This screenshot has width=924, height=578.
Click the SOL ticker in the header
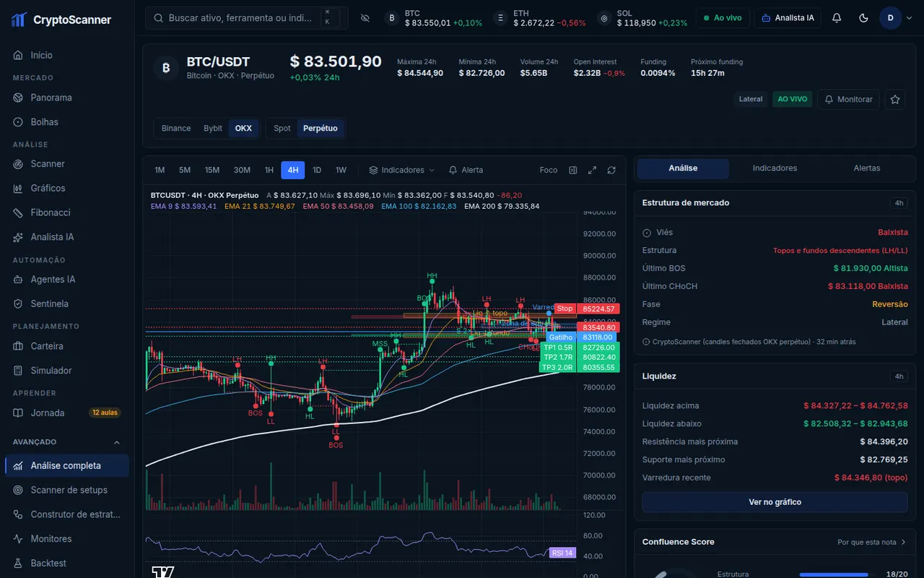(642, 18)
